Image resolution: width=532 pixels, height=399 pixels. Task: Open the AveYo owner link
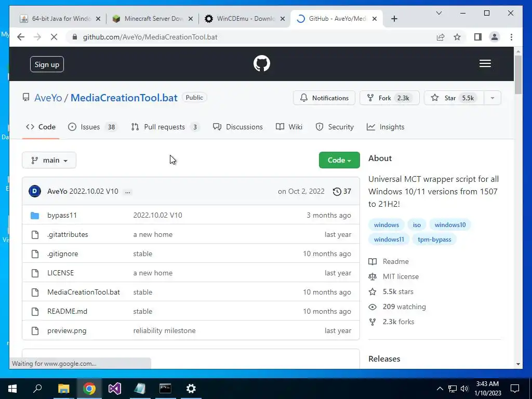[x=48, y=98]
